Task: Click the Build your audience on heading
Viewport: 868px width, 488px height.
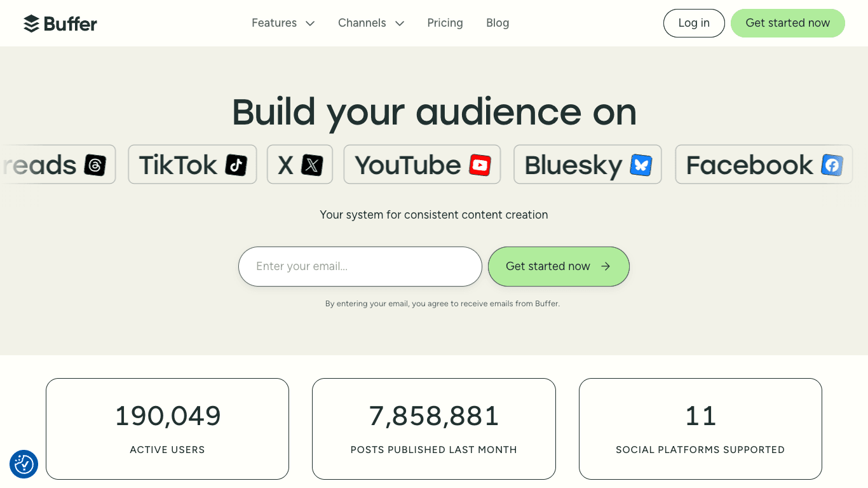Action: 434,113
